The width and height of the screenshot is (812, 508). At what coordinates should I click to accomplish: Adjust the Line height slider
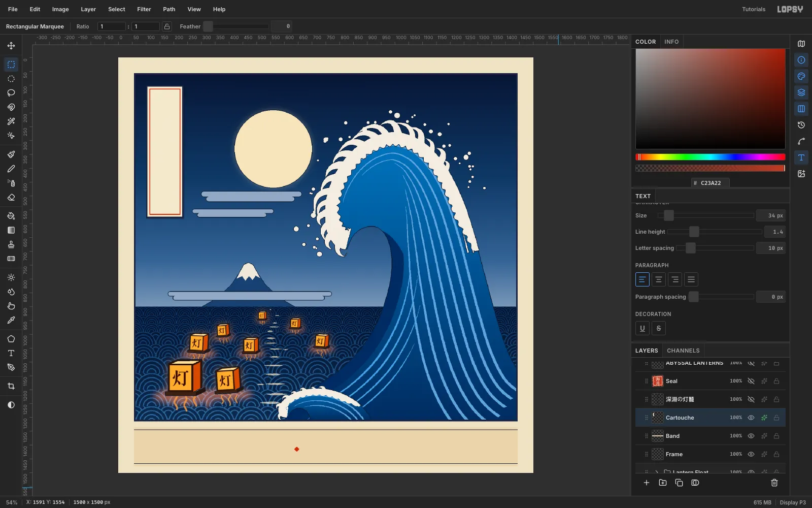tap(715, 232)
